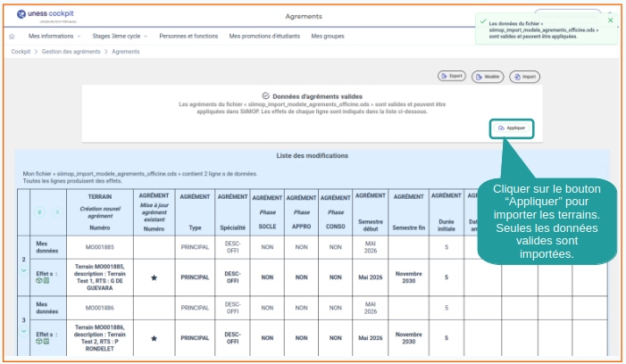Click the Phase APPRO column header

[302, 212]
